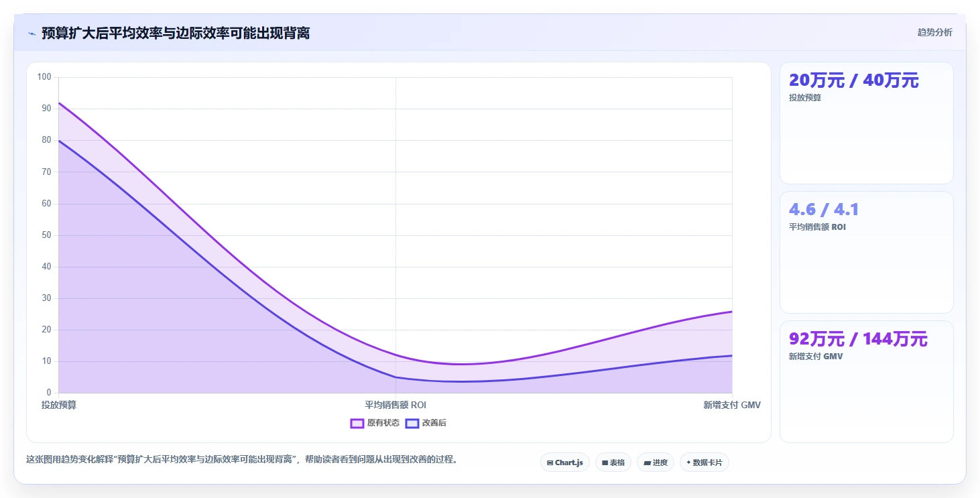The image size is (980, 498).
Task: Click the 新增支付 GMV x-axis label
Action: pos(732,405)
